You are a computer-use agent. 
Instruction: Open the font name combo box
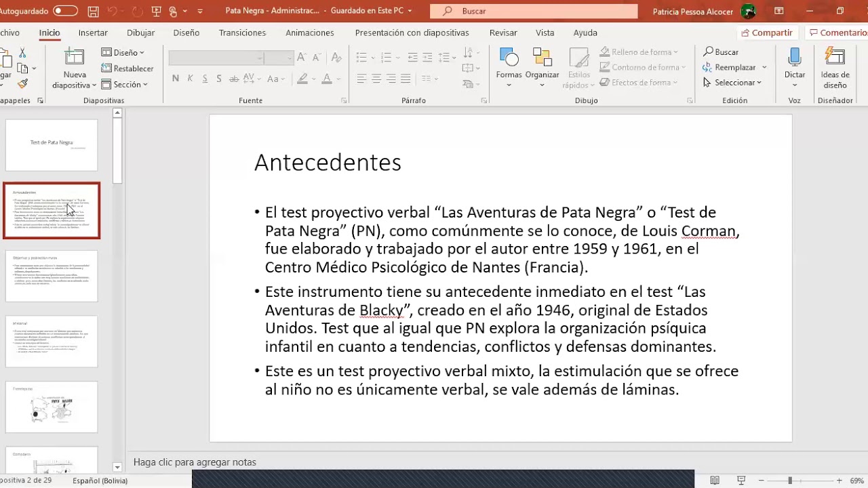pyautogui.click(x=216, y=58)
